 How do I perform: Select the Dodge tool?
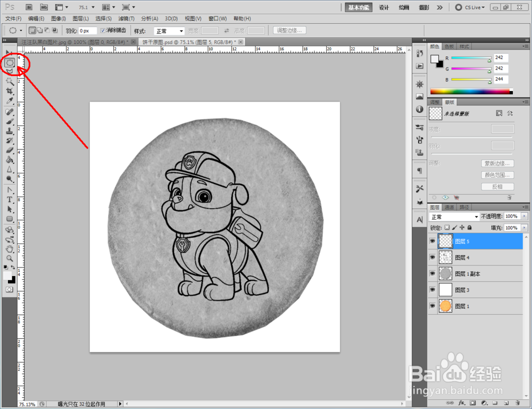pyautogui.click(x=10, y=179)
